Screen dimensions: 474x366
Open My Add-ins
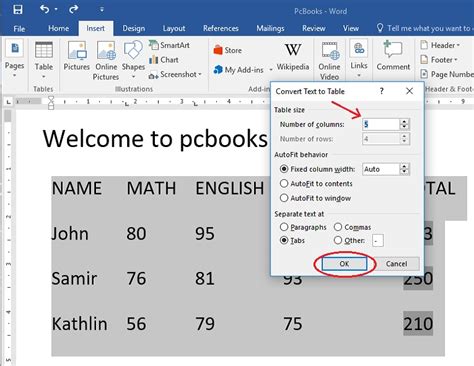239,70
